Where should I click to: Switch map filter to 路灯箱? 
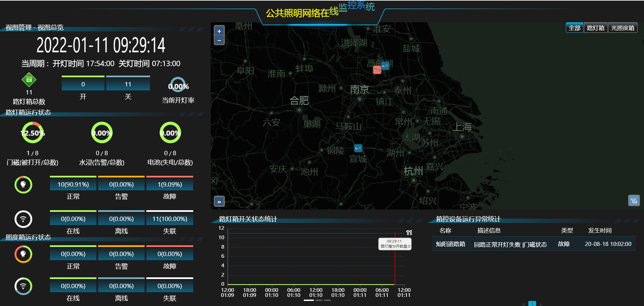[x=595, y=28]
